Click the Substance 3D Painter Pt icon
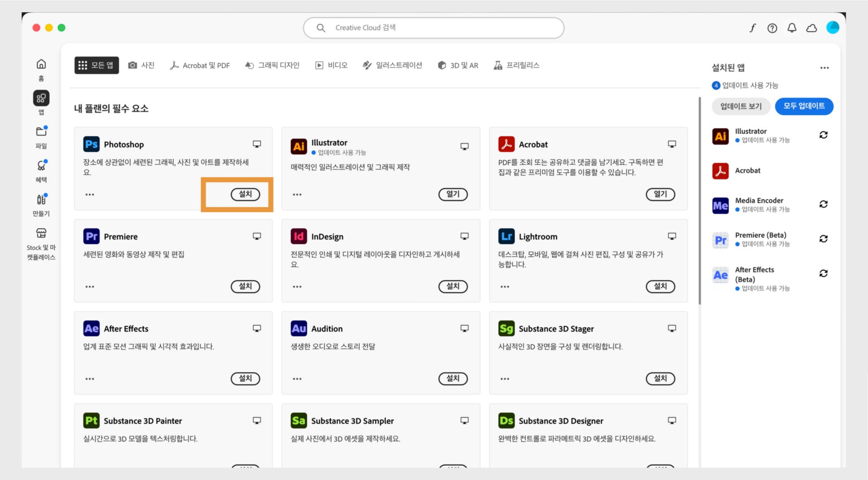Viewport: 868px width, 480px height. [x=91, y=421]
